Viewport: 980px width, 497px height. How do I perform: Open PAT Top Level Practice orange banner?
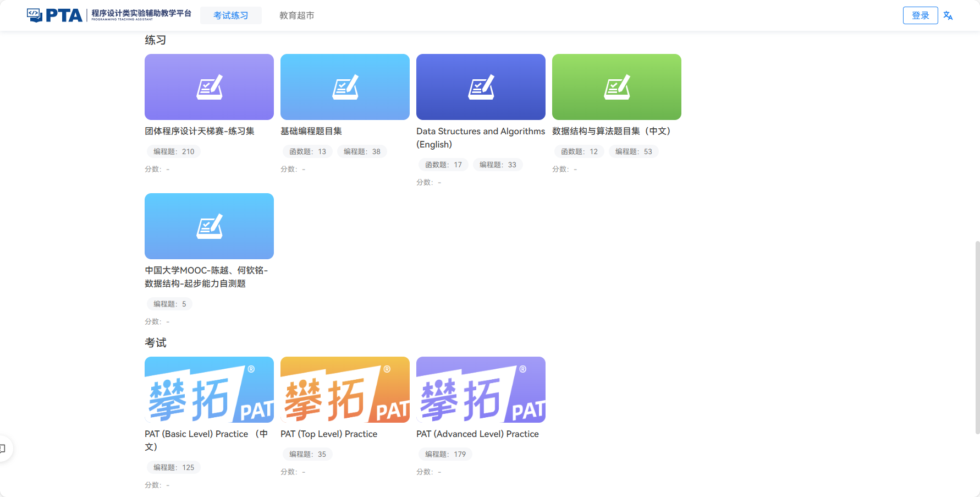pos(345,390)
